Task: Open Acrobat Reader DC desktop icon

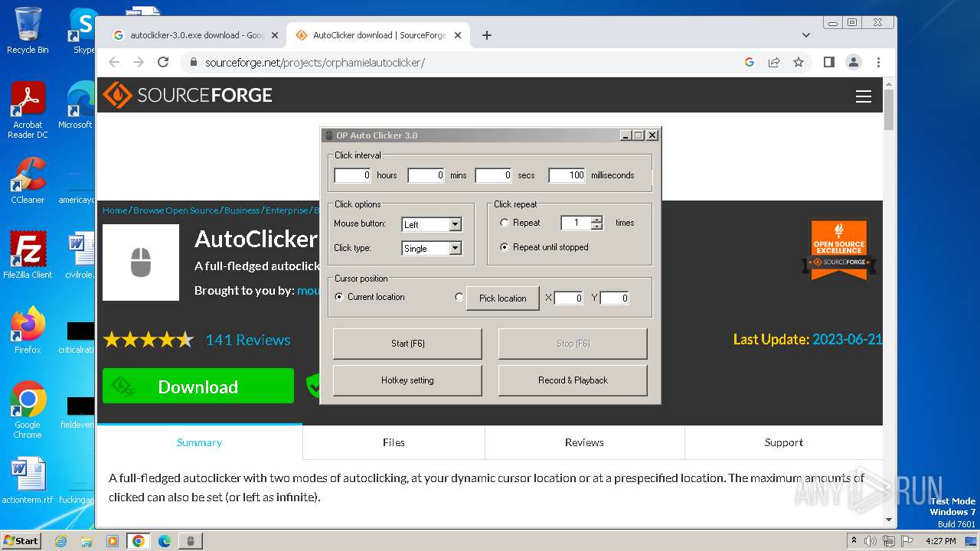Action: pos(28,110)
